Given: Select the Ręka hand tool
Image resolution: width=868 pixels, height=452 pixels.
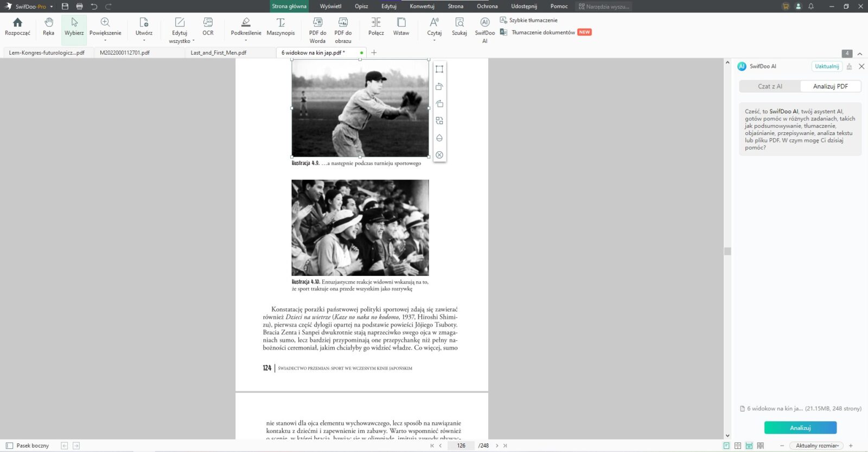Looking at the screenshot, I should (x=48, y=26).
